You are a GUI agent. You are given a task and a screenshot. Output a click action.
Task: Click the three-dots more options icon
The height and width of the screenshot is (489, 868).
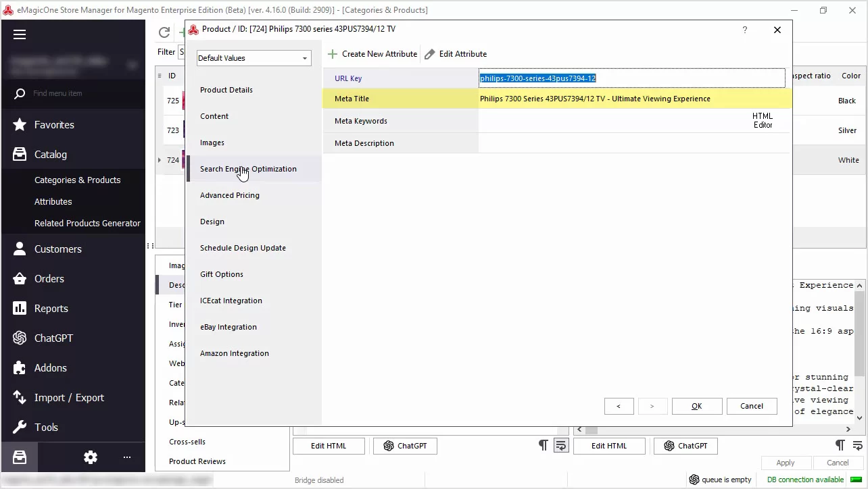pyautogui.click(x=127, y=457)
